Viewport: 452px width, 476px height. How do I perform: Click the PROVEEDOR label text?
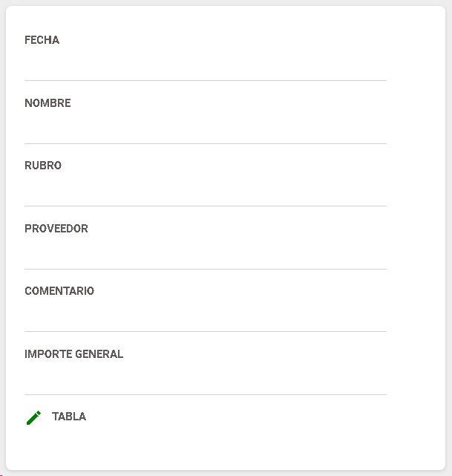coord(56,229)
